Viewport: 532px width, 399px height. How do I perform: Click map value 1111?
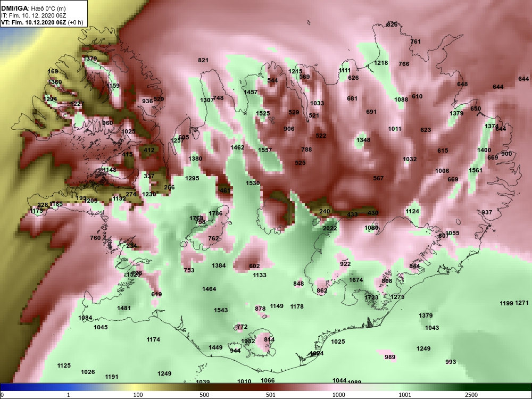(x=344, y=70)
